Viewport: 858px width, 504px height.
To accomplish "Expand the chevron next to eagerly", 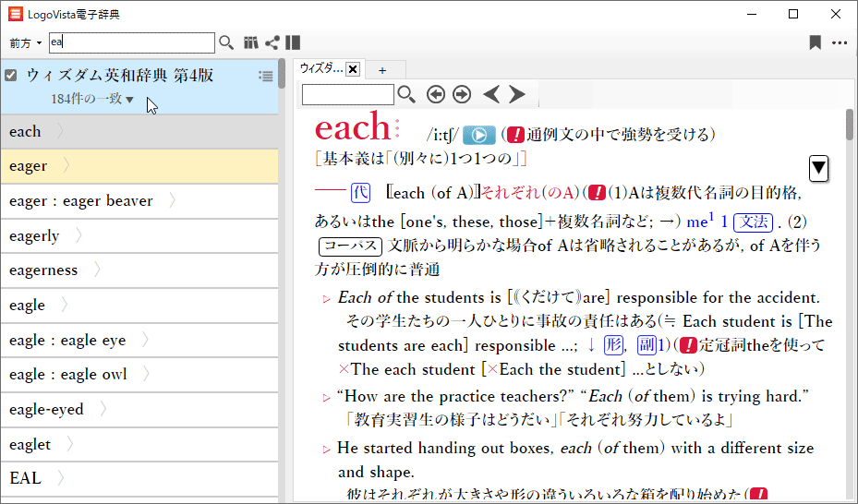I will click(x=79, y=235).
